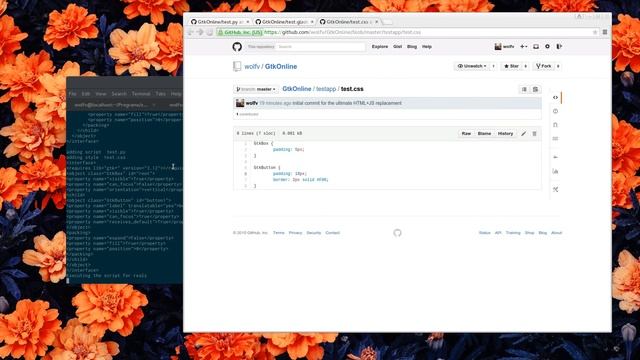Click the wolfv avatar in the commit bar
640x360 pixels.
click(x=240, y=103)
